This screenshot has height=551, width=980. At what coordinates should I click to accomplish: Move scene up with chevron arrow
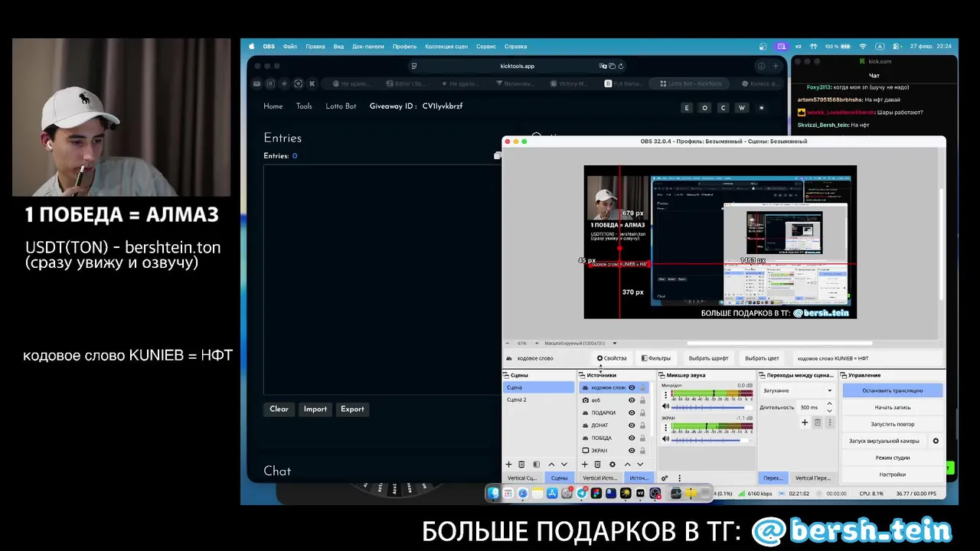click(x=551, y=465)
